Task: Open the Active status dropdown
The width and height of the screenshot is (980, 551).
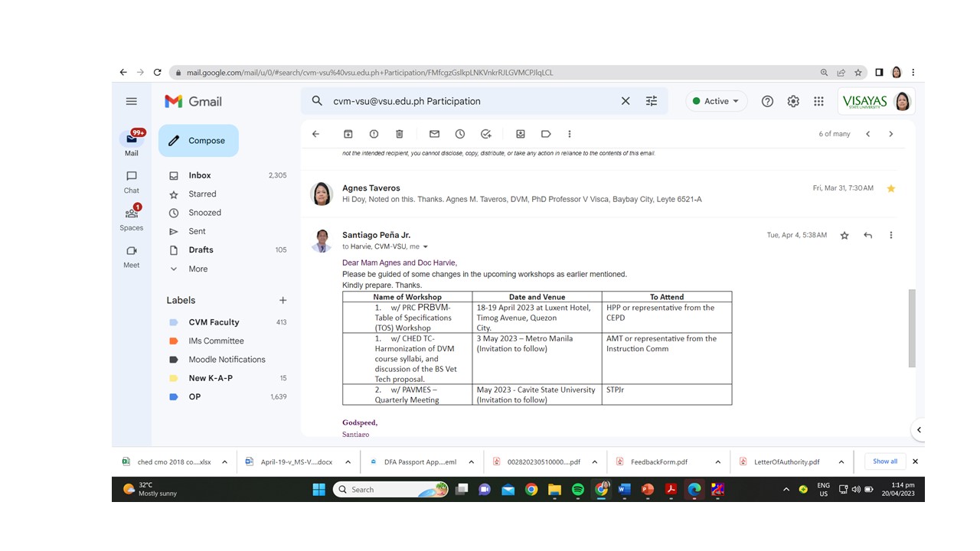Action: coord(717,101)
